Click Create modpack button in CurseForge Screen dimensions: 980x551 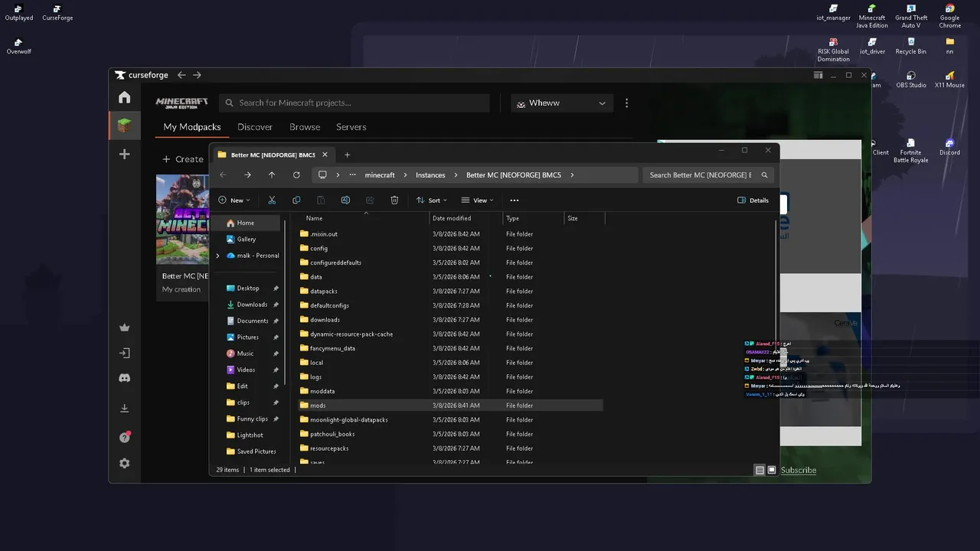(183, 159)
